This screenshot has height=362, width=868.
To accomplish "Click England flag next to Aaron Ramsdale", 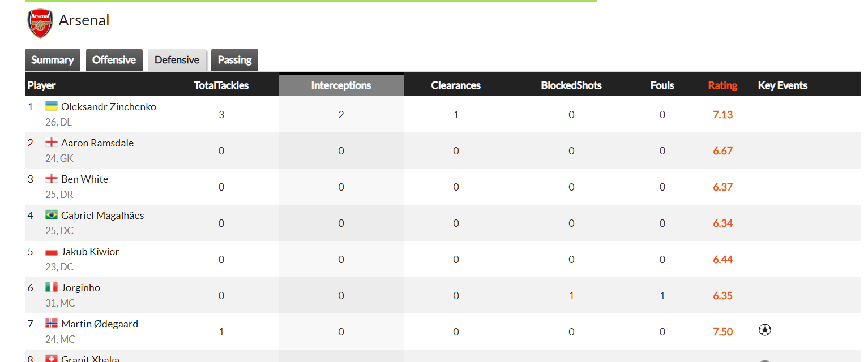I will tap(52, 143).
